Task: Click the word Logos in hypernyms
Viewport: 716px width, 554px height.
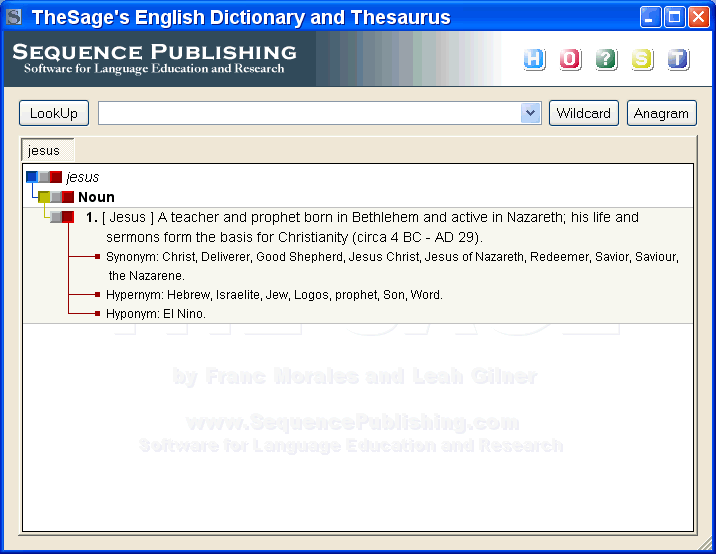Action: (312, 295)
